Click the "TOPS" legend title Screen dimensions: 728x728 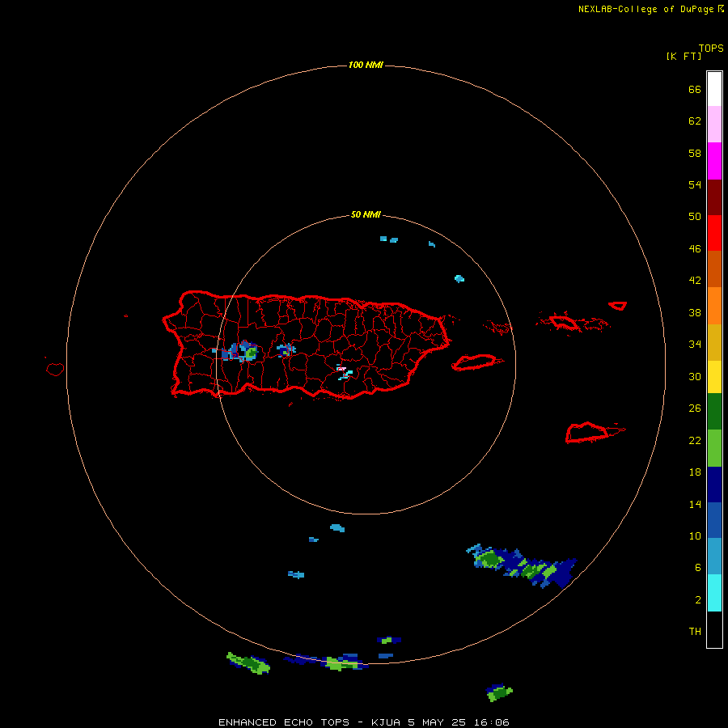click(x=711, y=49)
